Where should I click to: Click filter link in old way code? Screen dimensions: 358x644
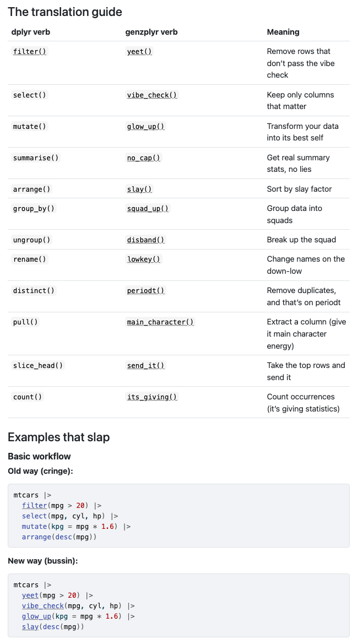(34, 506)
